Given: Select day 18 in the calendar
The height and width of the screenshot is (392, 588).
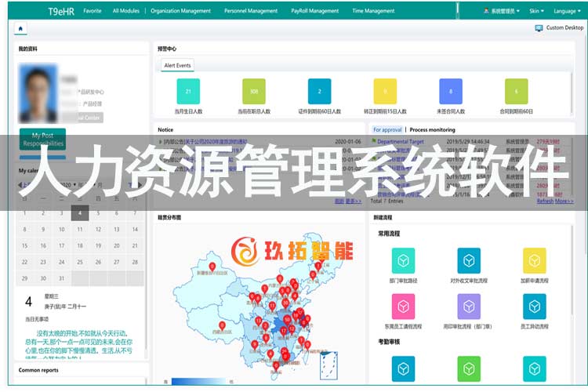Looking at the screenshot, I should 78,246.
